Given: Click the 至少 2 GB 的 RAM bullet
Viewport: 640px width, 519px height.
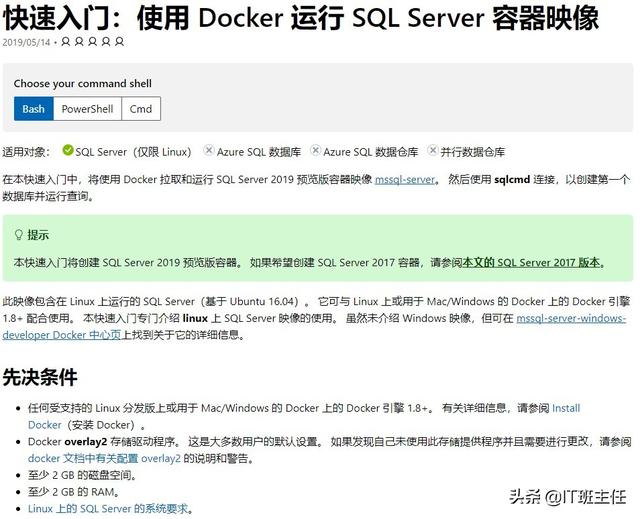Looking at the screenshot, I should tap(74, 492).
